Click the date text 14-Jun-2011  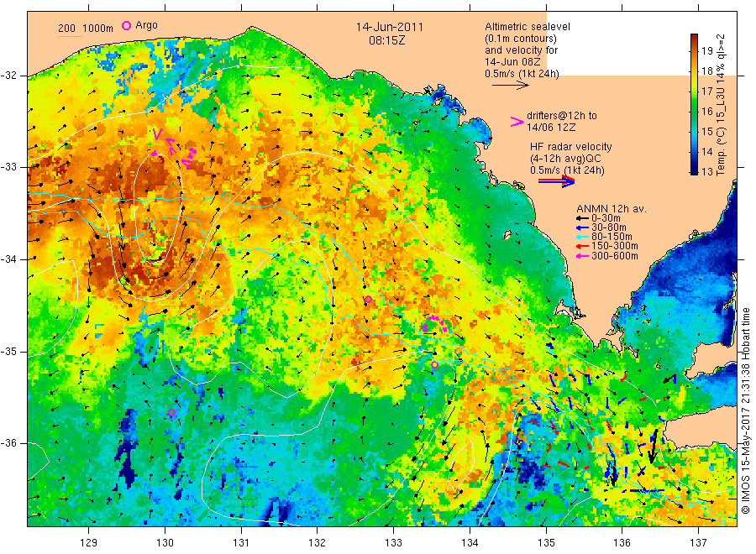(x=389, y=27)
